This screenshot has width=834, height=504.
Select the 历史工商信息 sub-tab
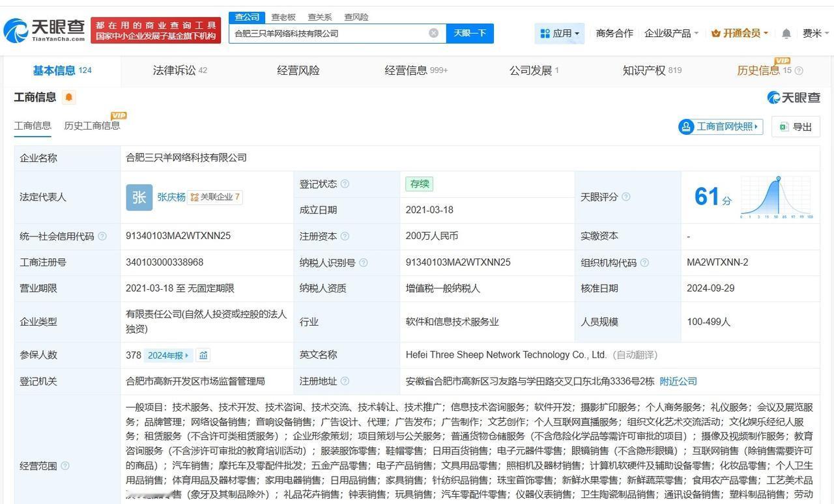[x=92, y=126]
